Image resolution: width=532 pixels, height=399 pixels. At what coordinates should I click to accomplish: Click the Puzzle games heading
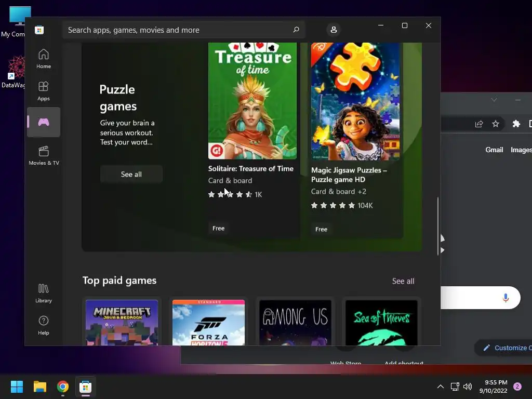[x=118, y=98]
